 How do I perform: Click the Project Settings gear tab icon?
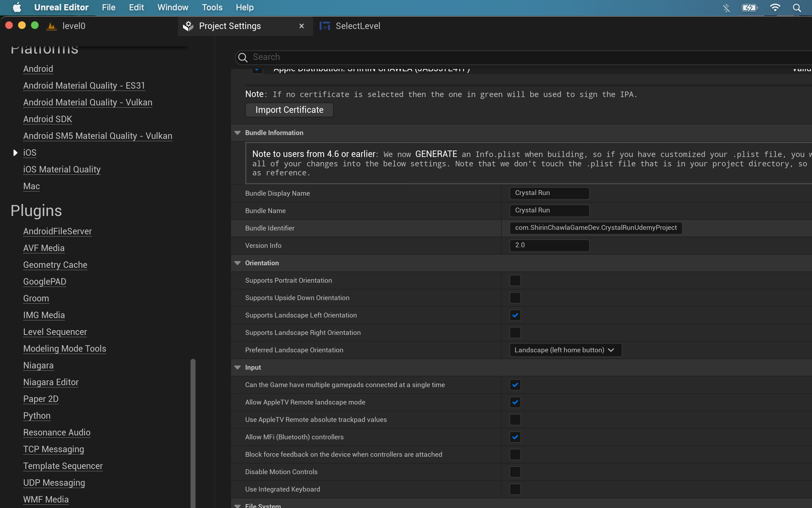click(x=188, y=26)
